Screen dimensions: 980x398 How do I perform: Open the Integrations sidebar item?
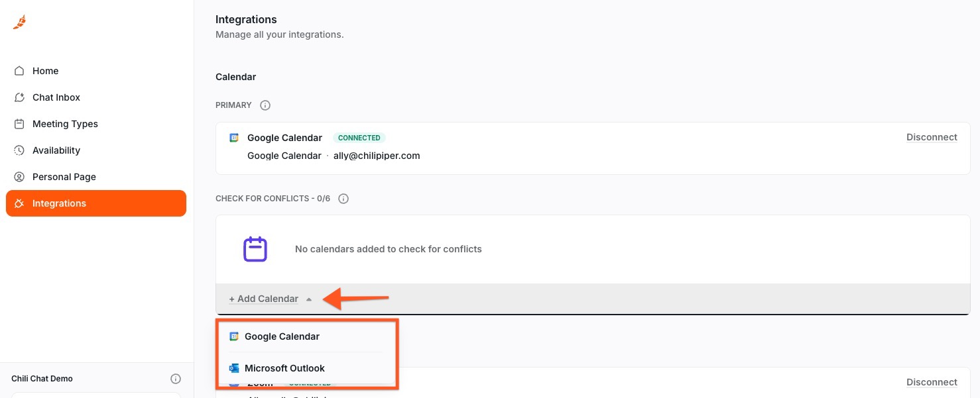pos(59,203)
